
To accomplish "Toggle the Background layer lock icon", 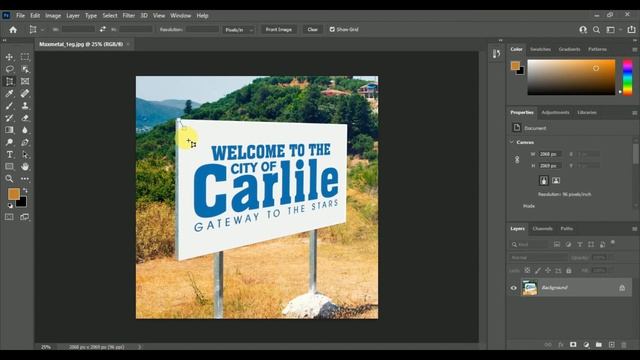I will pos(622,288).
